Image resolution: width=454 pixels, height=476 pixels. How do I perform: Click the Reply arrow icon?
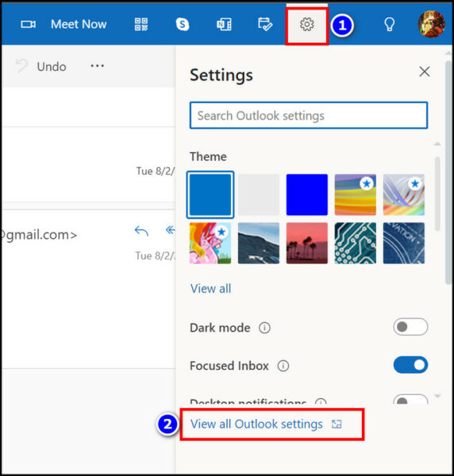point(141,231)
